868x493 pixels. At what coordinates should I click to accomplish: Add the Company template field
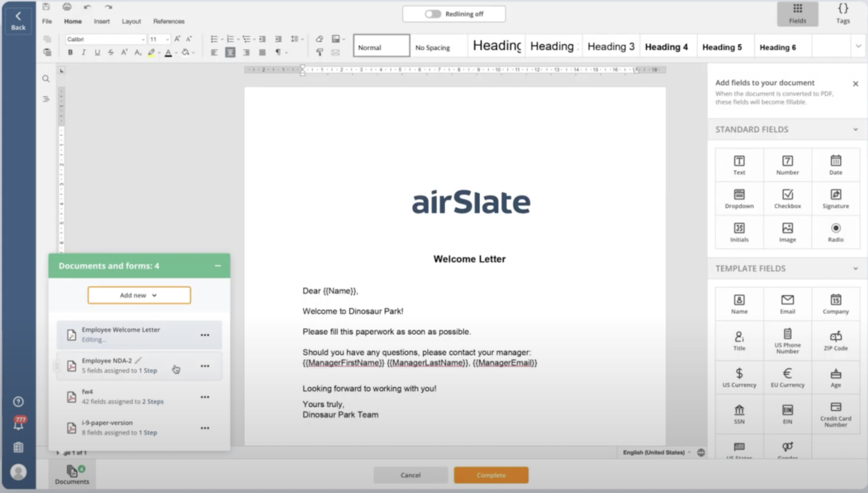coord(835,304)
